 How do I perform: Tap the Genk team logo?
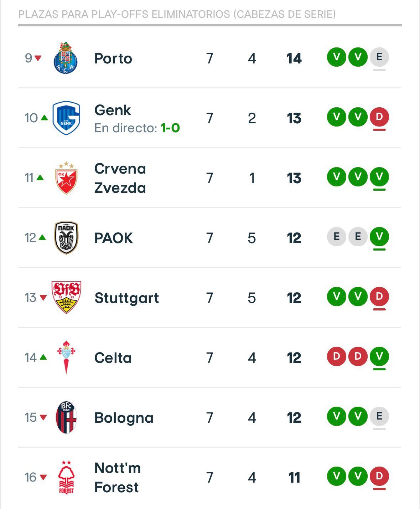click(x=66, y=118)
